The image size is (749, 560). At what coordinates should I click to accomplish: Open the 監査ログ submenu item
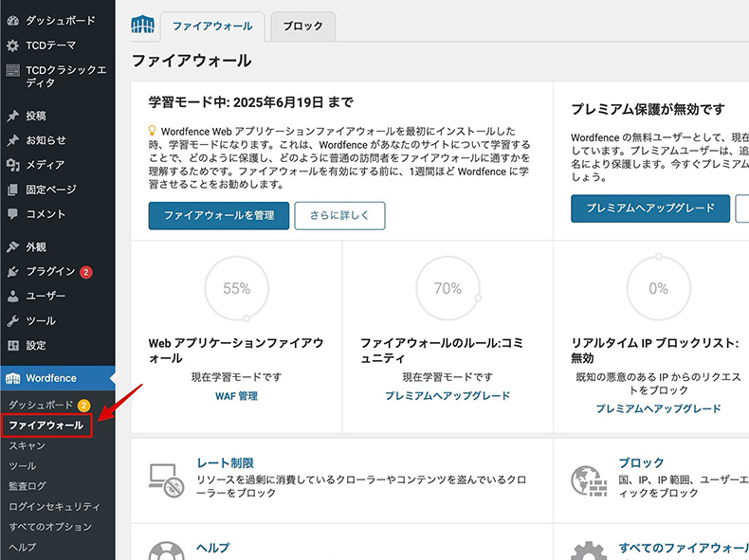27,486
